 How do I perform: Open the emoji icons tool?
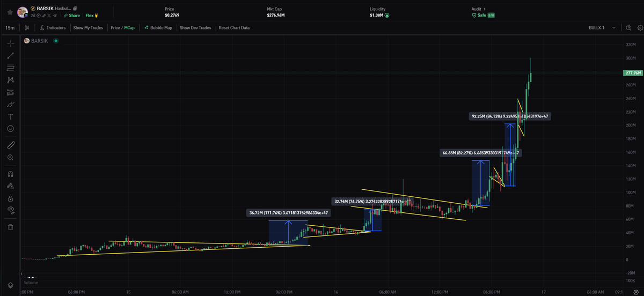pos(10,129)
